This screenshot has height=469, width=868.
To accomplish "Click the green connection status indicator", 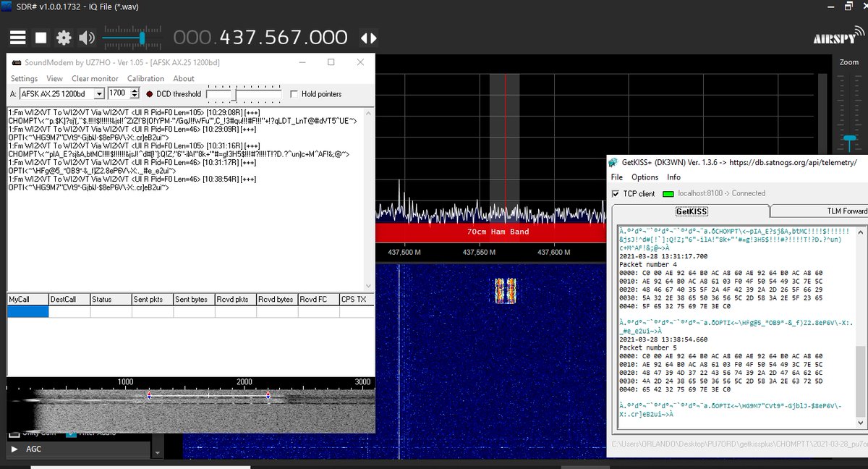I will tap(668, 194).
